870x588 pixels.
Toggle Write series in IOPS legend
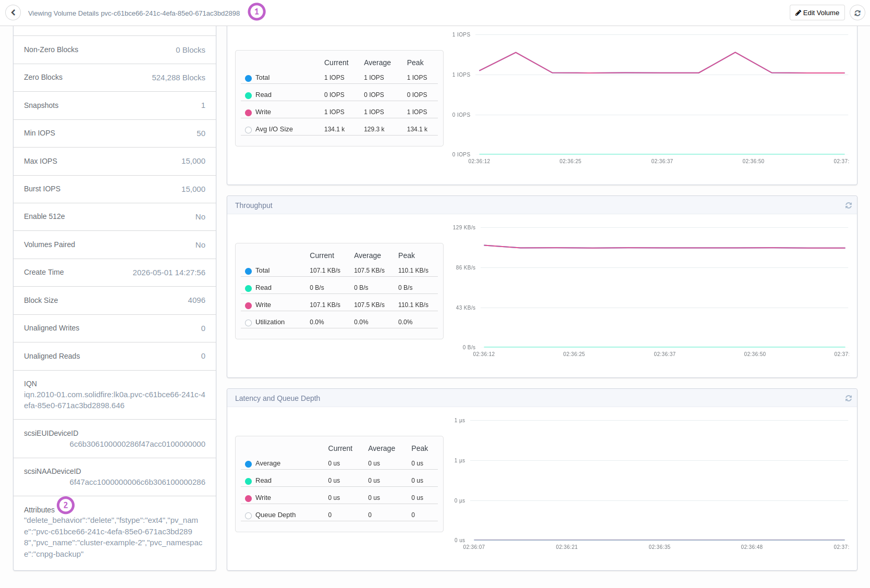[x=249, y=113]
